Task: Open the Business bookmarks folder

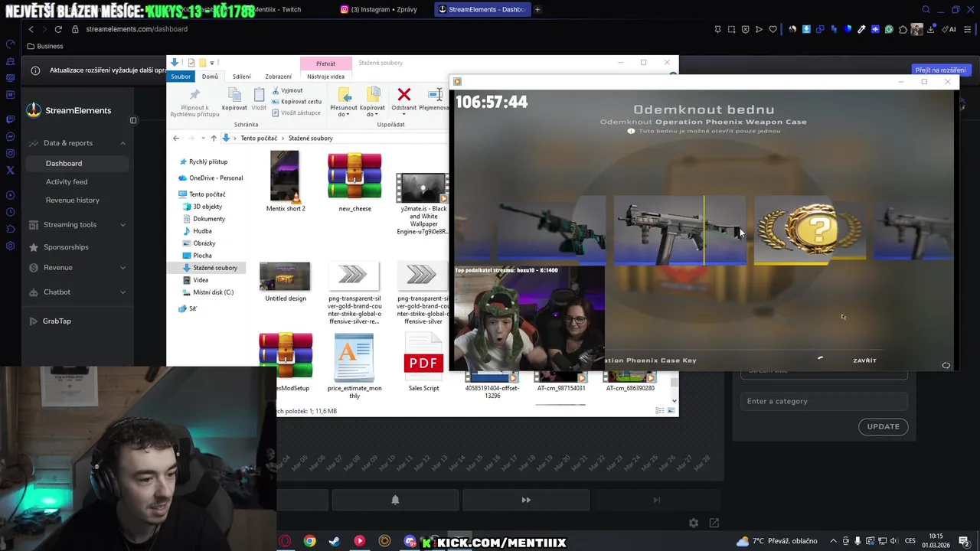Action: click(x=44, y=46)
